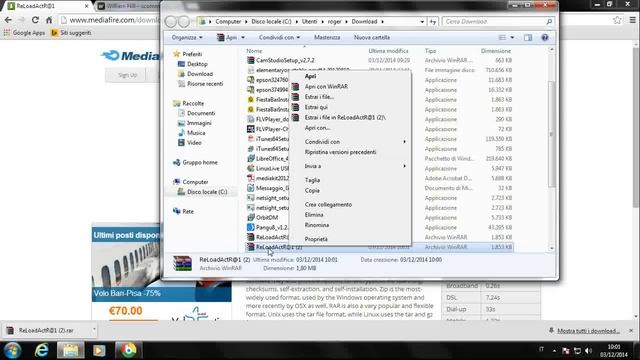This screenshot has height=360, width=640.
Task: Click Mostra tutti i download link
Action: (x=588, y=331)
